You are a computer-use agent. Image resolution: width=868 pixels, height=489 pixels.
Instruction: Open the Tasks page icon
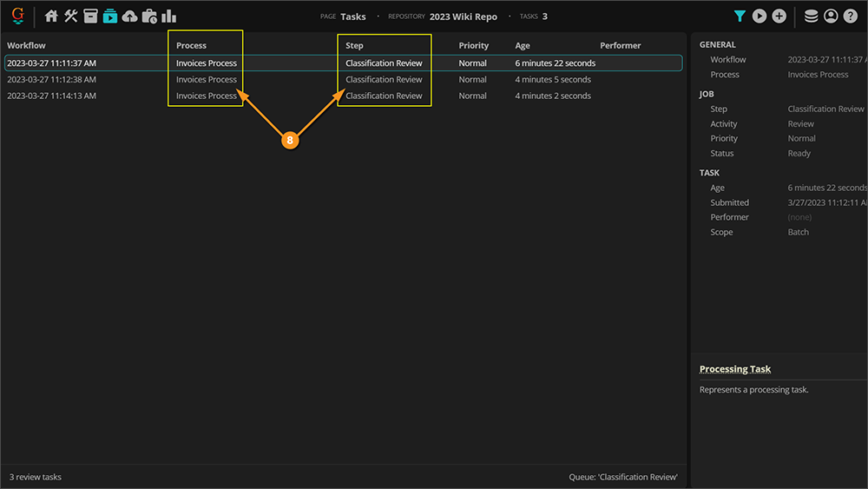click(110, 16)
